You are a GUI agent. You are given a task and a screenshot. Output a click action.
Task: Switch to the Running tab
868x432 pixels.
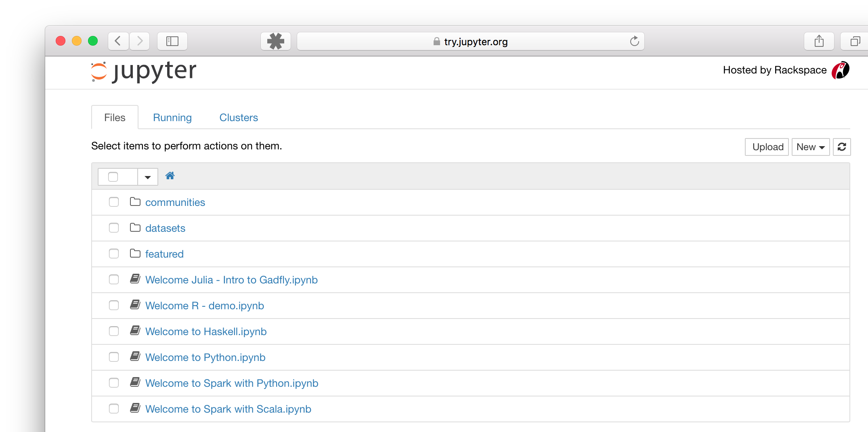click(172, 117)
